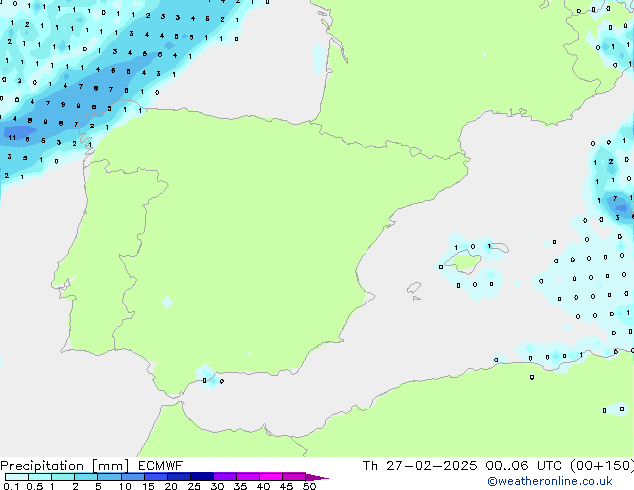Click the 'ECMWF' model label
Viewport: 634px width, 490px height.
tap(161, 466)
